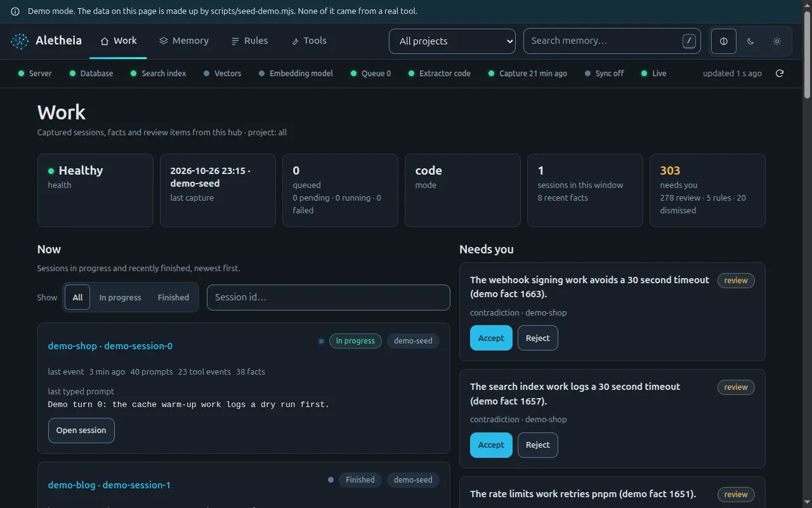812x508 pixels.
Task: Click demo-seed tag on demo-session-1
Action: point(413,480)
